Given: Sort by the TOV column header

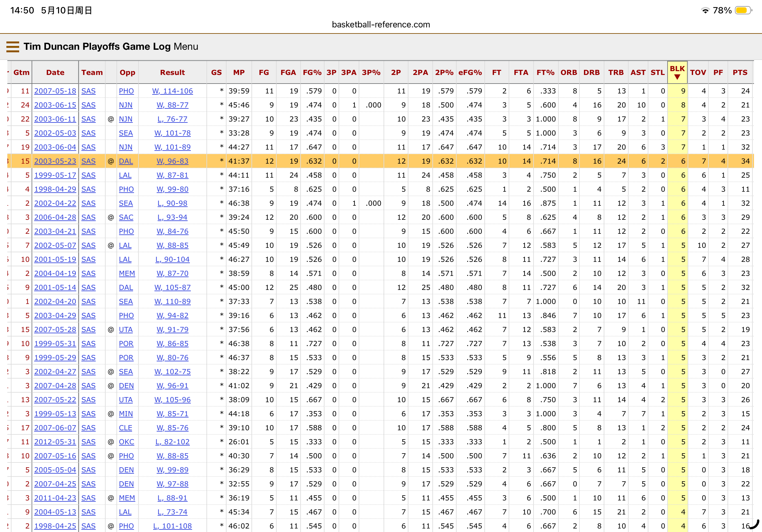Looking at the screenshot, I should (x=698, y=72).
